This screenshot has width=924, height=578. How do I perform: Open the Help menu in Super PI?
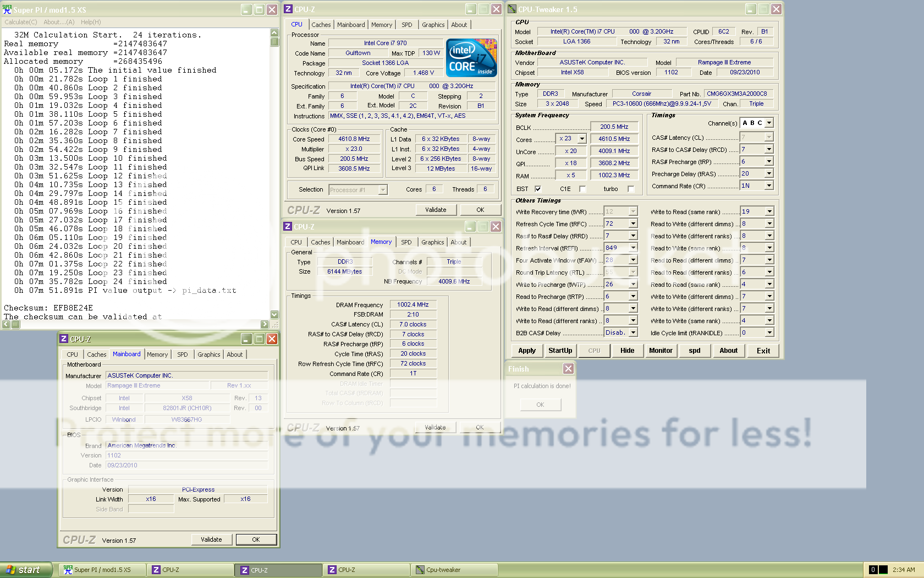pos(91,22)
